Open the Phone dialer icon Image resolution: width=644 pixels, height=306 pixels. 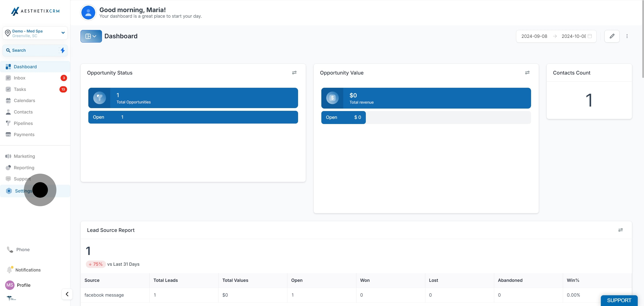[x=10, y=249]
